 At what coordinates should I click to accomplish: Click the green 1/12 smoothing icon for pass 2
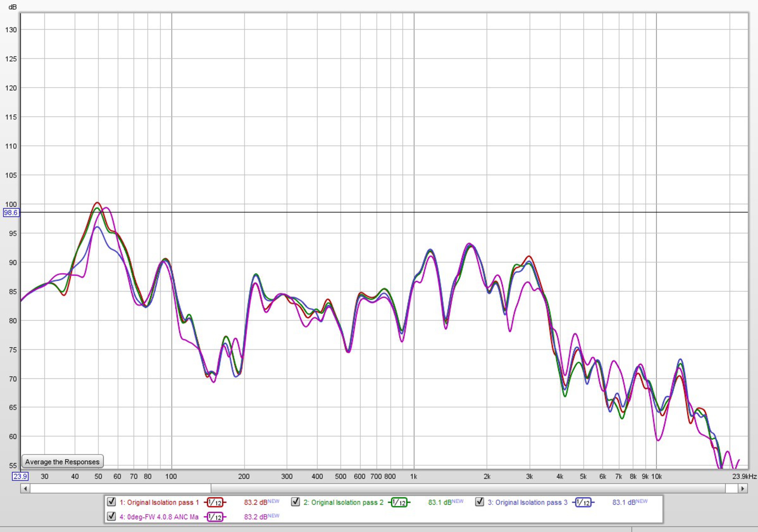[399, 503]
